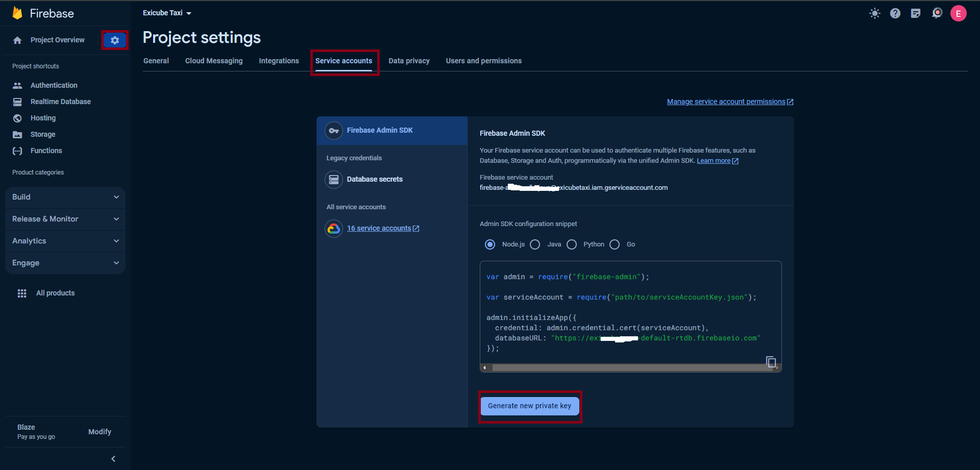Image resolution: width=980 pixels, height=470 pixels.
Task: Open project settings gear icon
Action: pos(115,40)
